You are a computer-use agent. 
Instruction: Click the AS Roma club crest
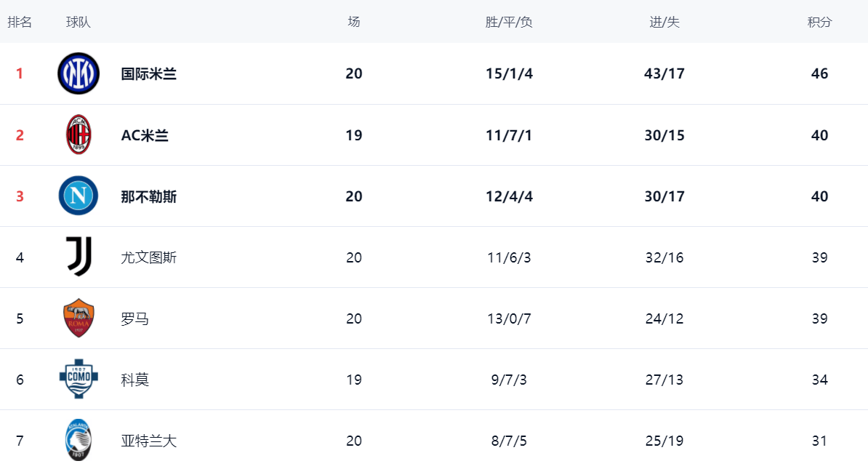[79, 318]
